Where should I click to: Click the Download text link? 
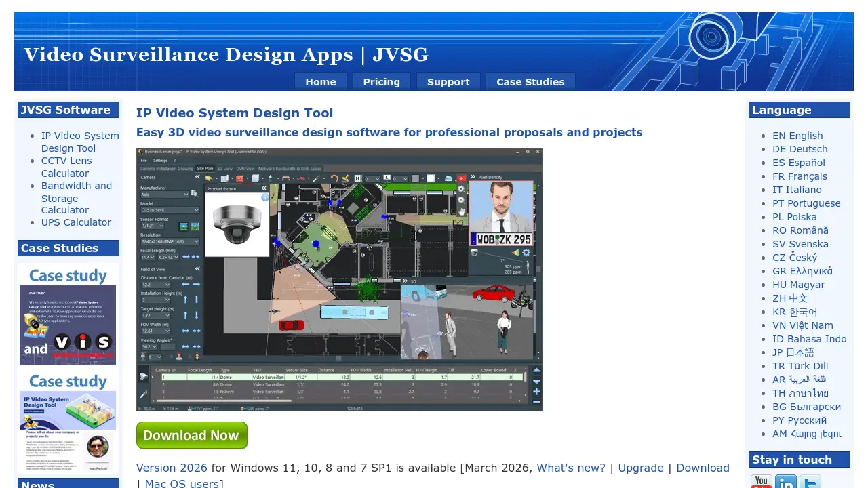(703, 468)
